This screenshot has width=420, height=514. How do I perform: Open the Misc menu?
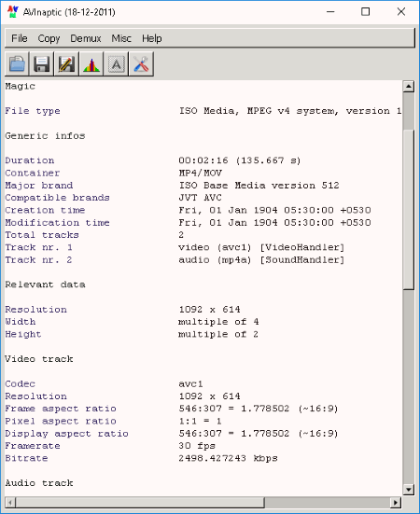coord(121,38)
